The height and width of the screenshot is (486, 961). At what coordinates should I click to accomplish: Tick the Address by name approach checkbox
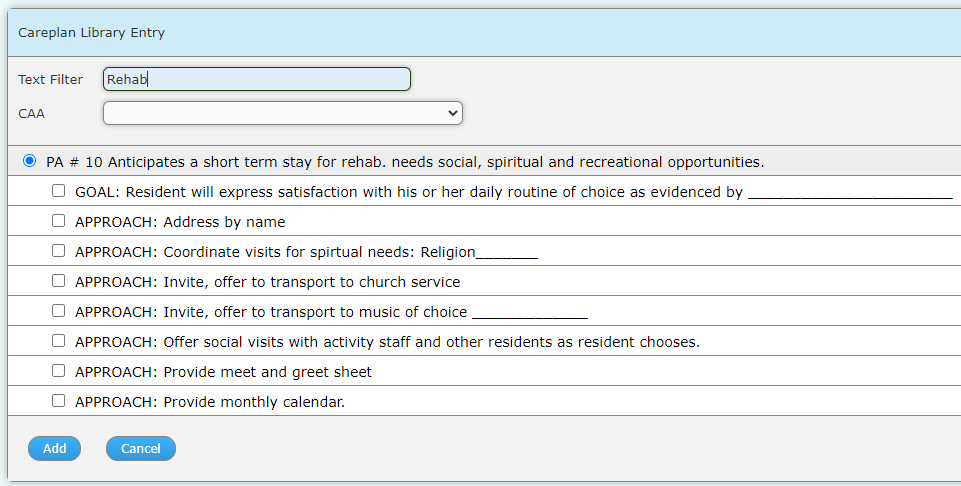point(58,221)
